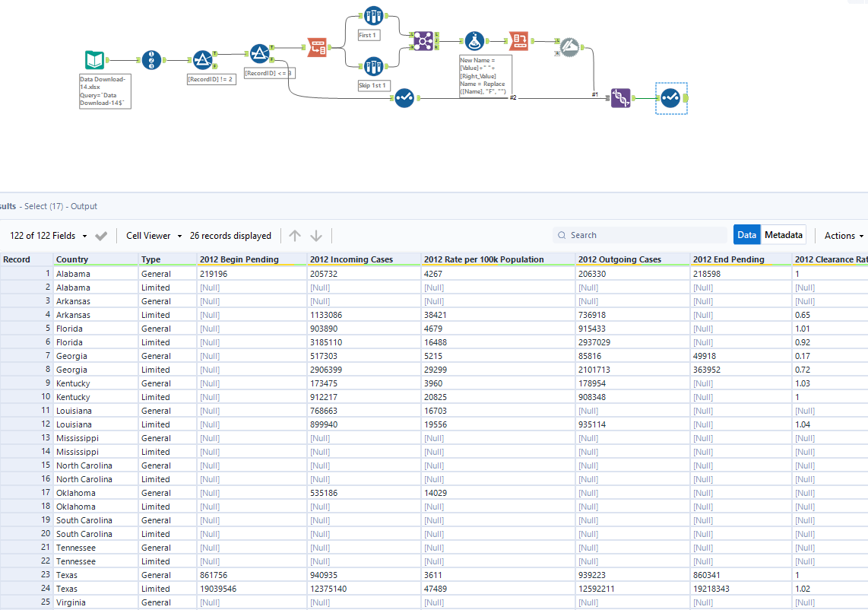Click the Cross Tab tool
Screen dimensions: 868x610
pyautogui.click(x=518, y=42)
